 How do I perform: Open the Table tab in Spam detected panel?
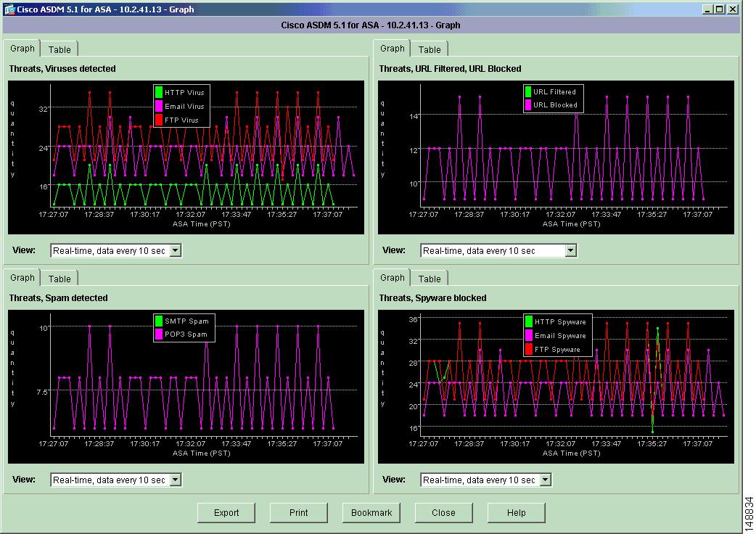coord(59,279)
